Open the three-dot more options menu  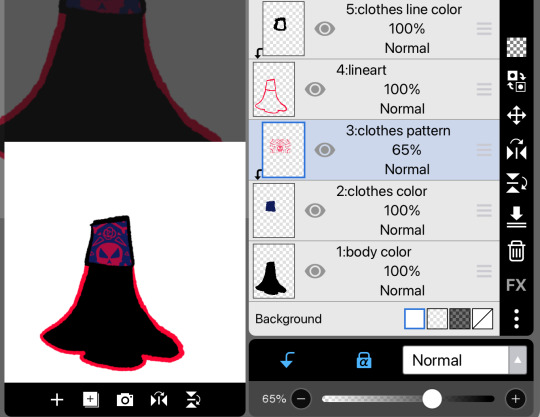[516, 319]
